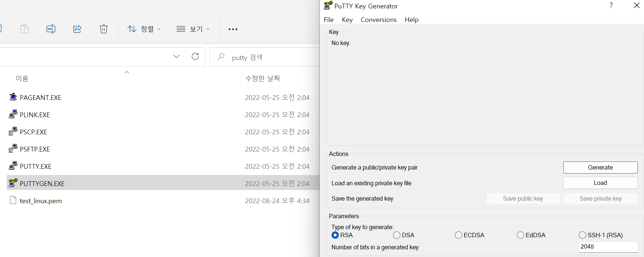The image size is (644, 257).
Task: Click the search magnifier icon
Action: [221, 57]
